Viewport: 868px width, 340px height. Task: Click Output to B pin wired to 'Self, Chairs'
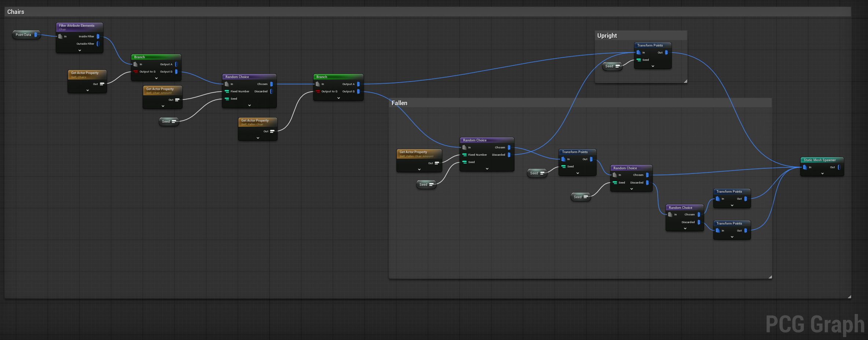pyautogui.click(x=136, y=71)
